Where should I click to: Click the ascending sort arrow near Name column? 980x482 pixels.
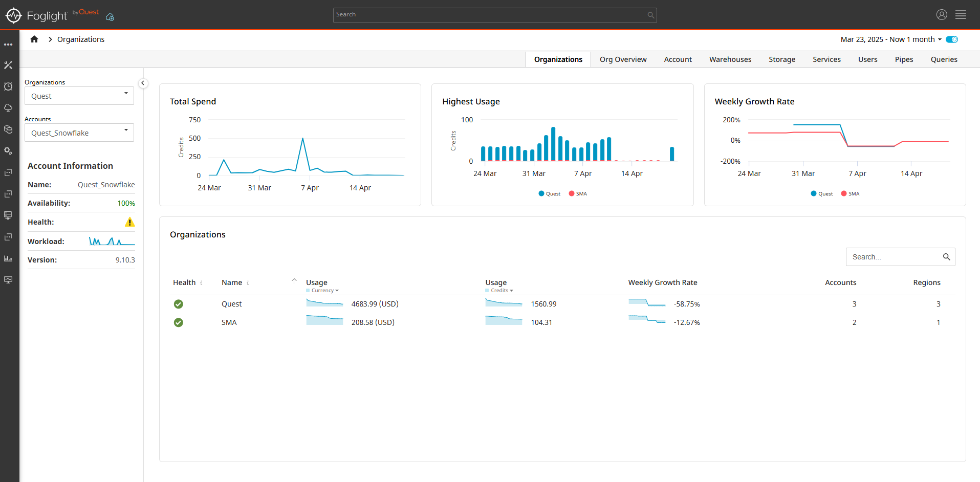pos(294,281)
